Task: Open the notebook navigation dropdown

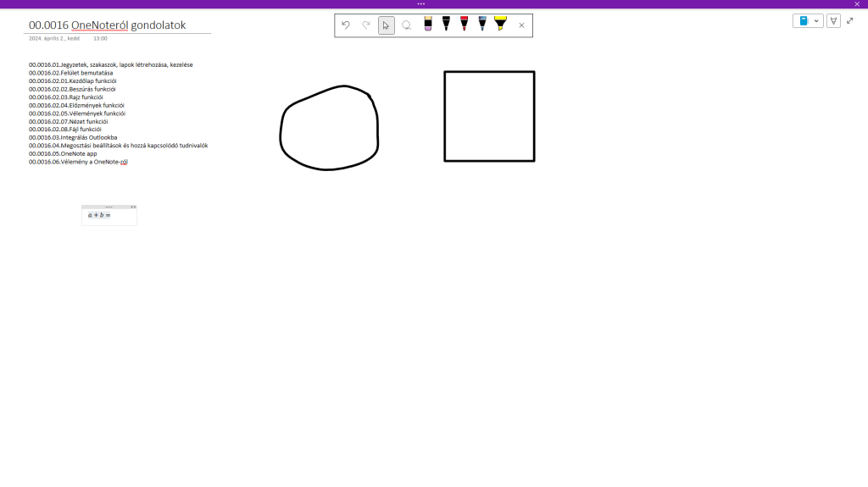Action: [808, 20]
